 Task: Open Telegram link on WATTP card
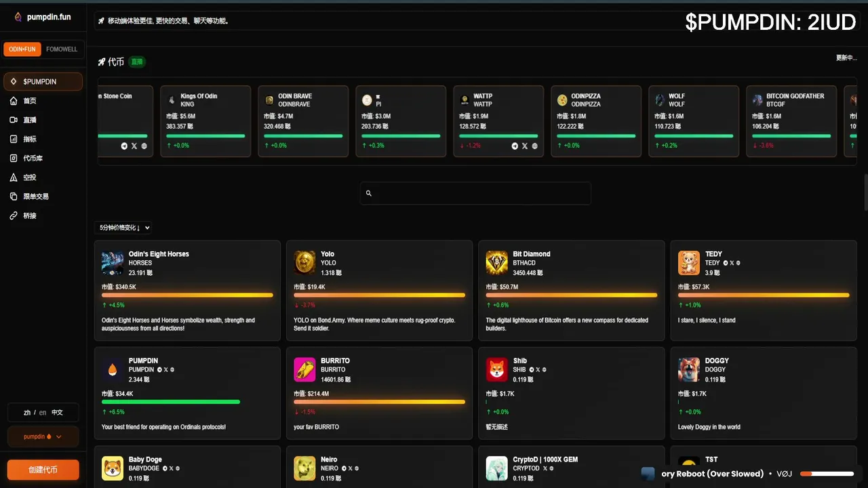515,146
